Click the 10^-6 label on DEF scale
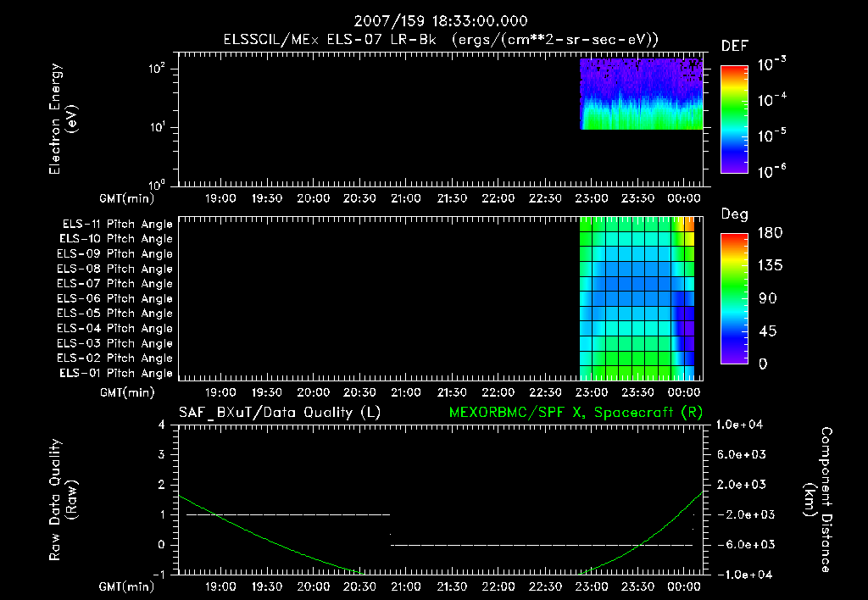 [x=772, y=171]
